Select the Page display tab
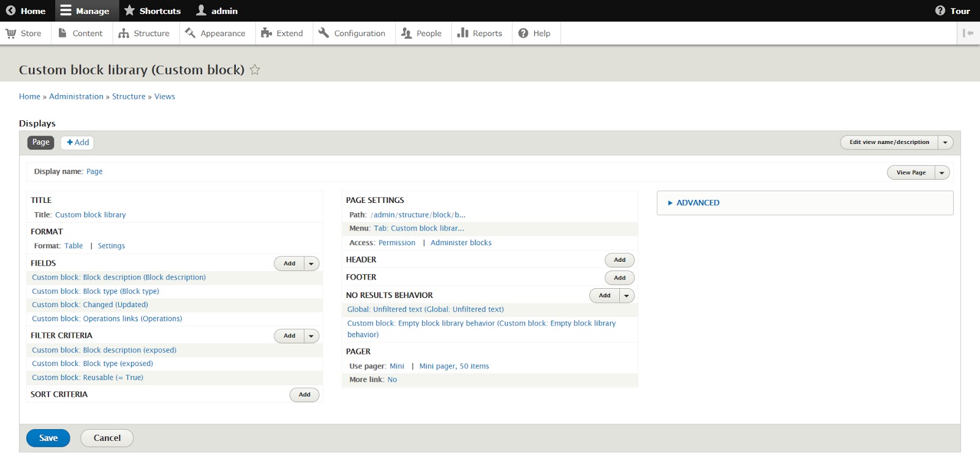The width and height of the screenshot is (980, 458). [x=41, y=142]
